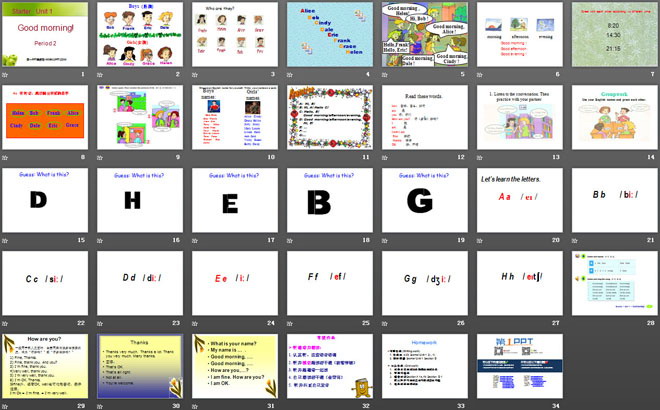Screen dimensions: 660x410
Task: Select the 'Guess: What is this?' H slide
Action: pos(140,200)
